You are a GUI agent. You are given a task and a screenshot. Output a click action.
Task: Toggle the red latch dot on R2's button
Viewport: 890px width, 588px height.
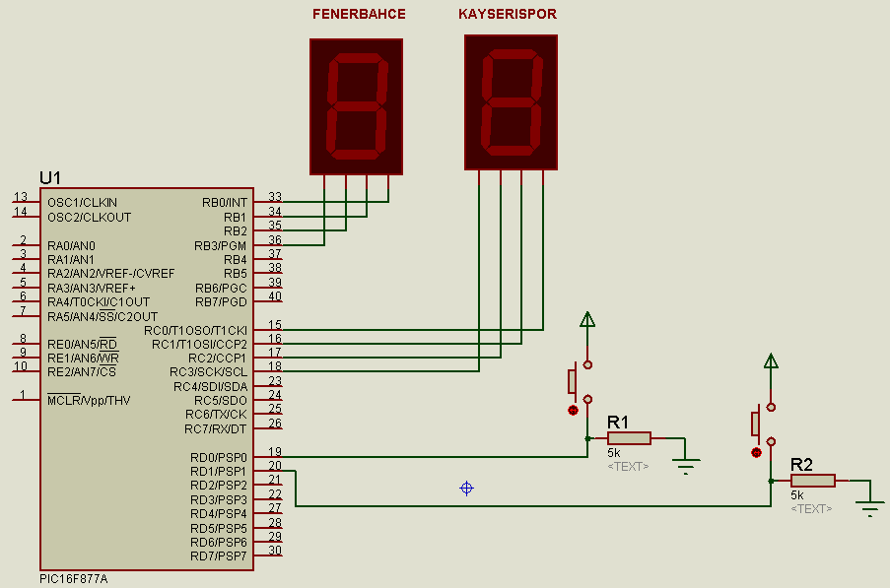(x=756, y=452)
